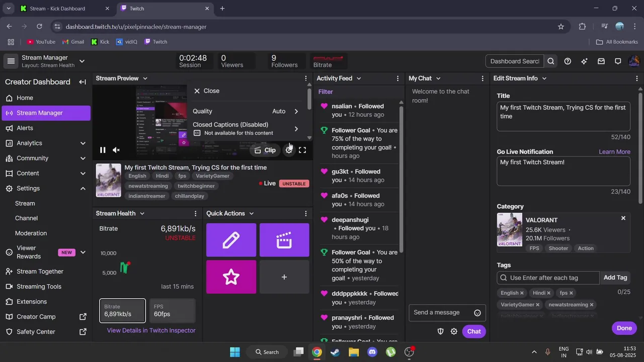Expand the Activity Feed panel dropdown
This screenshot has height=362, width=644.
pyautogui.click(x=358, y=78)
